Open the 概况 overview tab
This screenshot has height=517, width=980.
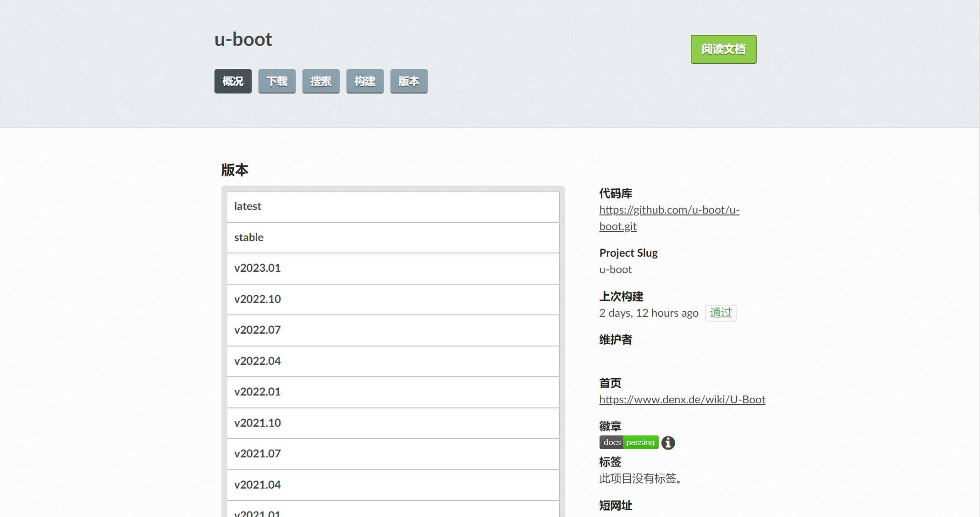[x=233, y=81]
